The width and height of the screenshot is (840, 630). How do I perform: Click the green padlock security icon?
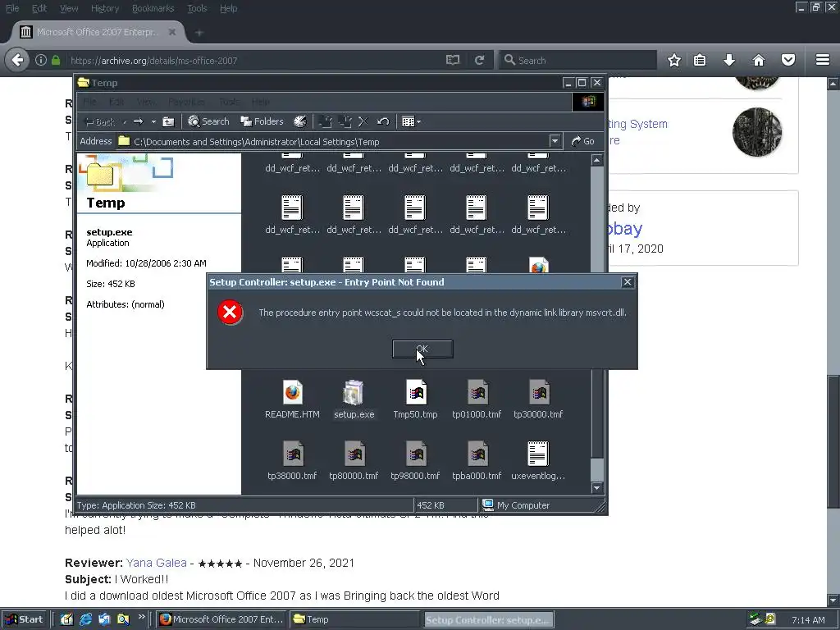point(56,60)
